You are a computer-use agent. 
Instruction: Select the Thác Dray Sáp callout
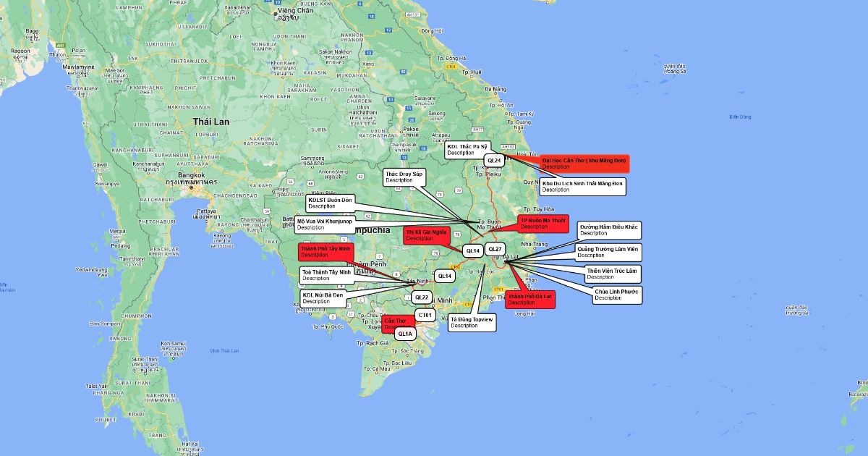point(404,177)
